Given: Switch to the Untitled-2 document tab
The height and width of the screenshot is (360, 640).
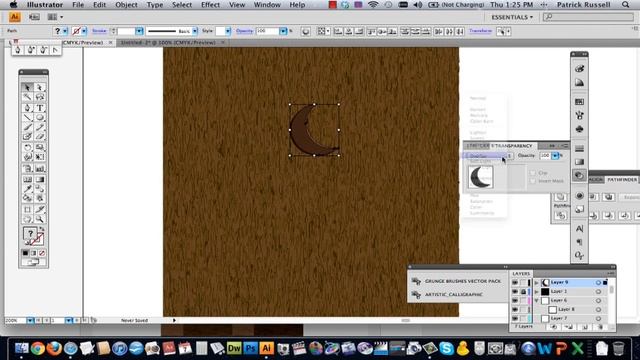Looking at the screenshot, I should point(168,42).
